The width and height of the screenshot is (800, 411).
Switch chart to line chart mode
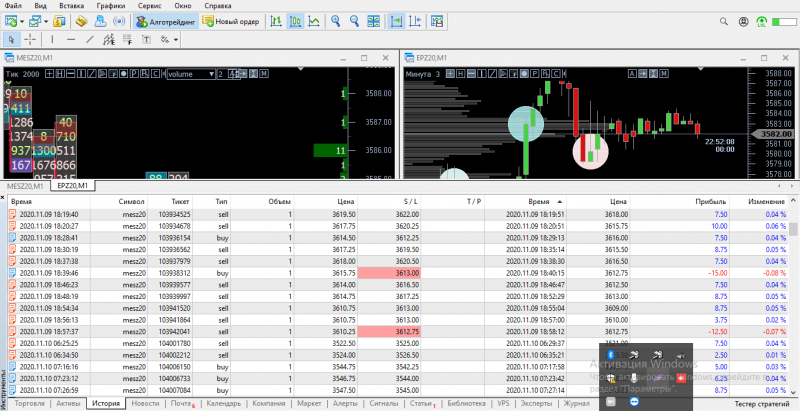(x=314, y=21)
